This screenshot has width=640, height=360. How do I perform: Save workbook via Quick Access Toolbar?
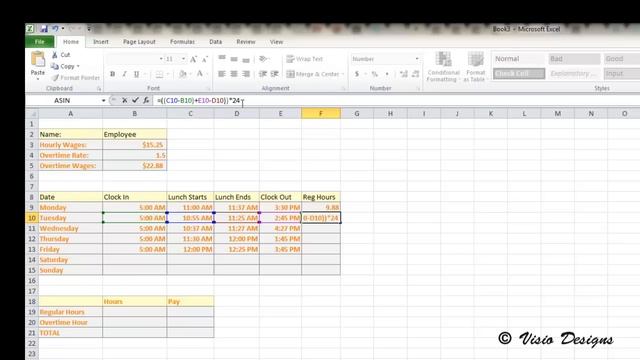point(44,29)
